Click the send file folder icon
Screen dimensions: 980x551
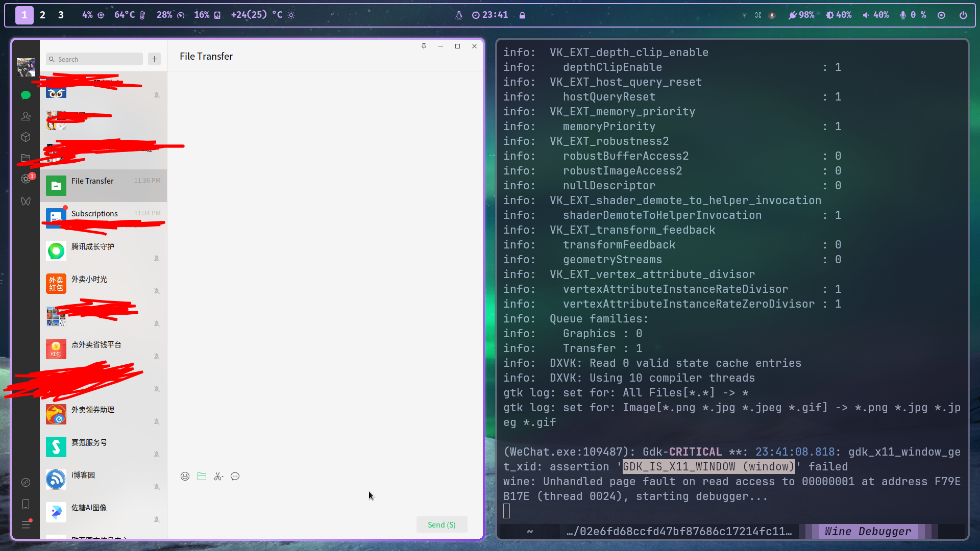(202, 476)
